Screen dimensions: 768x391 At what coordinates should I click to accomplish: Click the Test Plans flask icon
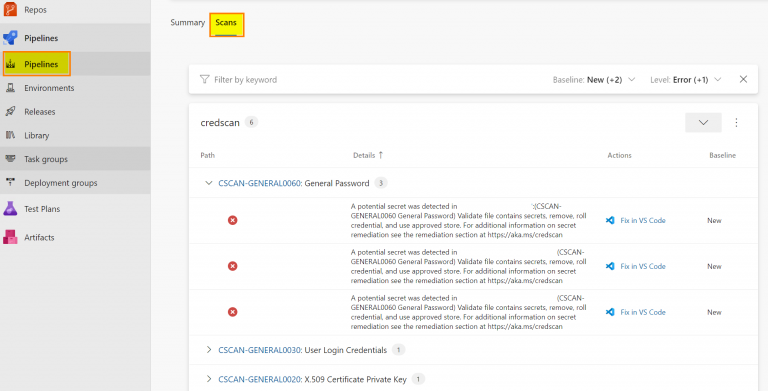[10, 209]
